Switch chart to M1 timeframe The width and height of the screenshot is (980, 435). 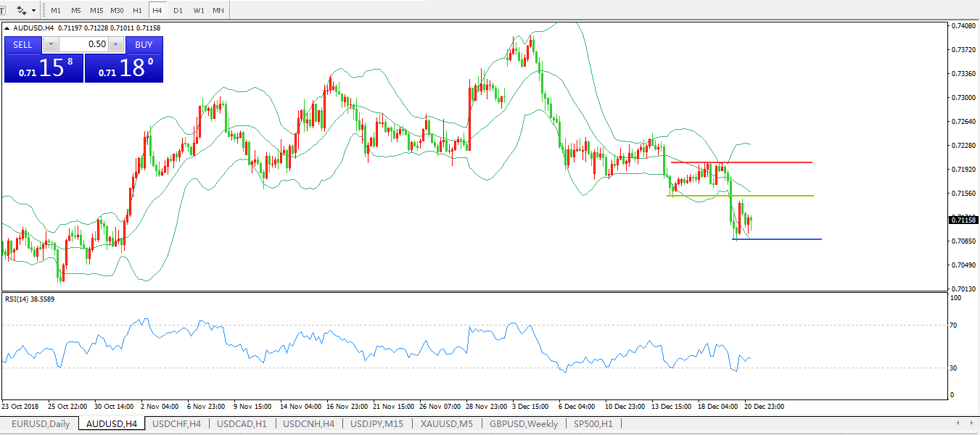coord(56,11)
